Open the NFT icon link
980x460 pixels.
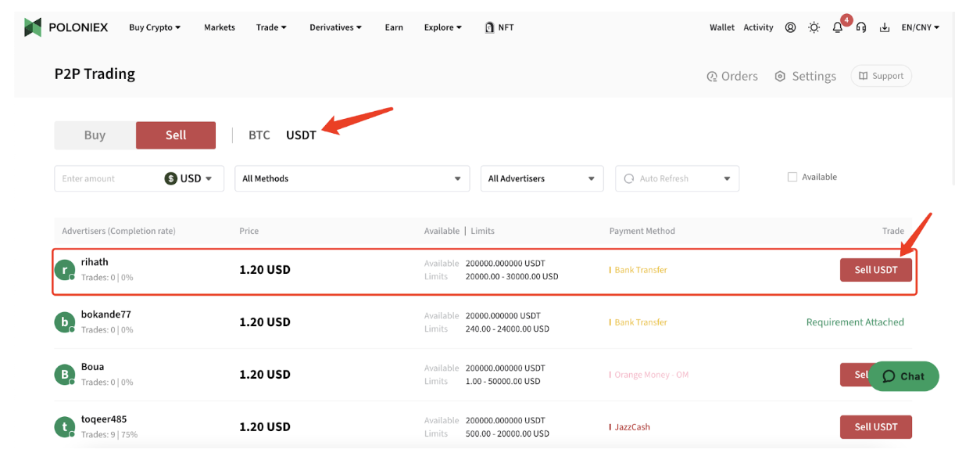click(x=499, y=27)
